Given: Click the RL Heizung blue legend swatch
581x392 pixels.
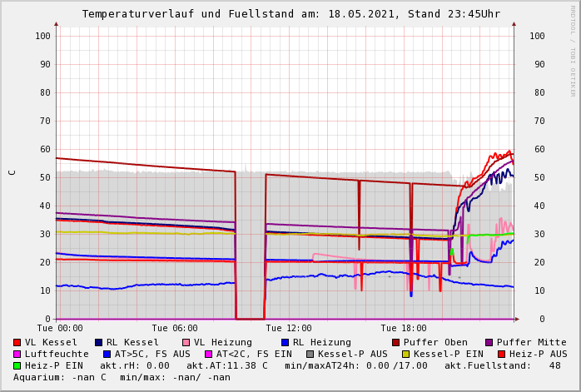Looking at the screenshot, I should point(285,342).
